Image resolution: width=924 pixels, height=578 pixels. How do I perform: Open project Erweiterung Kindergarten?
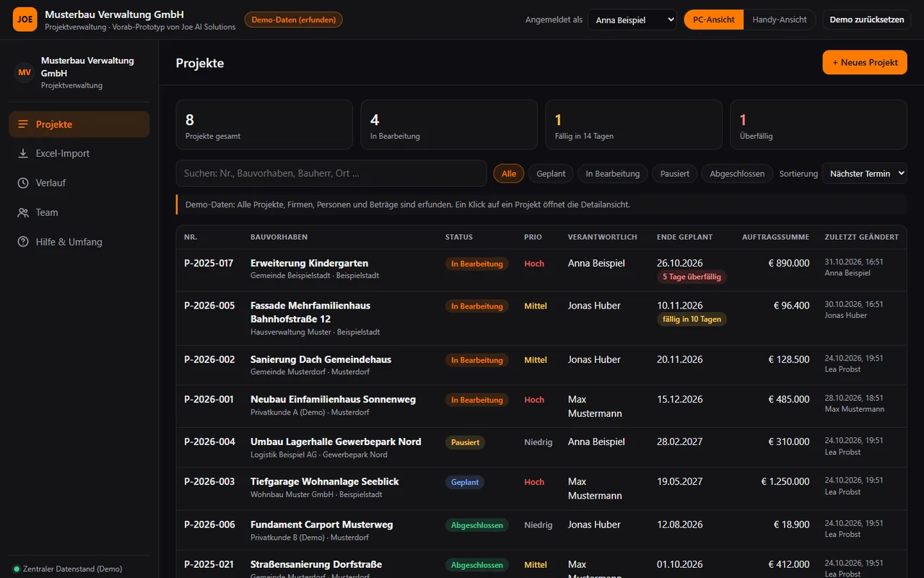541,270
